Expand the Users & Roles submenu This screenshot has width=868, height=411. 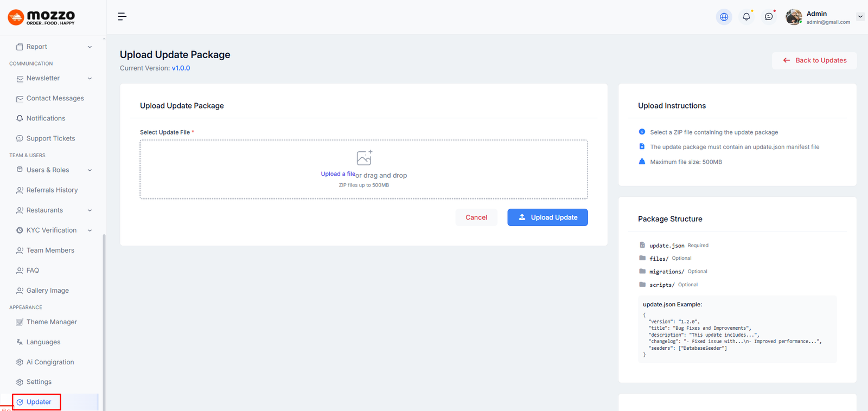point(90,170)
